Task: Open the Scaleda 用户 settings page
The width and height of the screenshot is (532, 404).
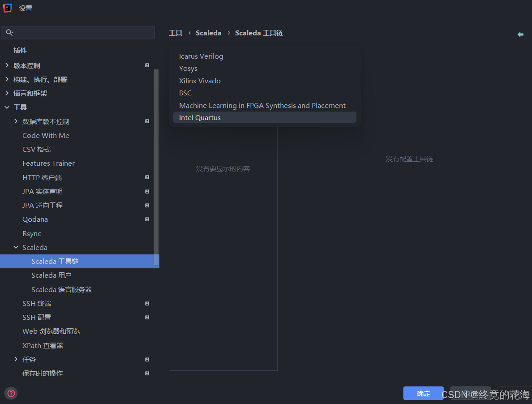Action: point(51,275)
